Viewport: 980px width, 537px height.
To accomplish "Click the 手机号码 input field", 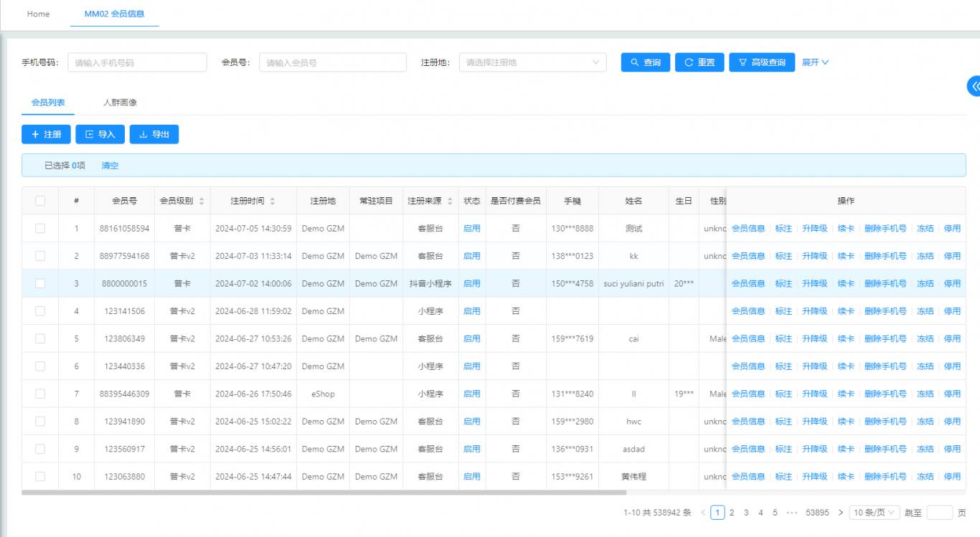I will (x=137, y=62).
